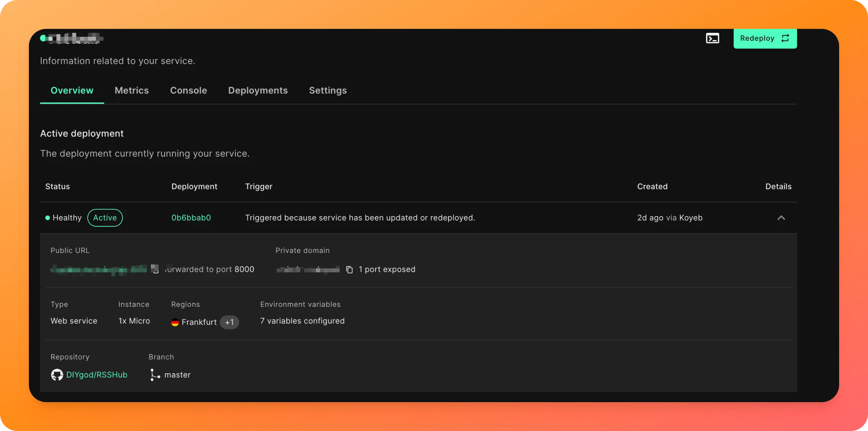The image size is (868, 431).
Task: Click the GitHub logo icon
Action: coord(57,375)
